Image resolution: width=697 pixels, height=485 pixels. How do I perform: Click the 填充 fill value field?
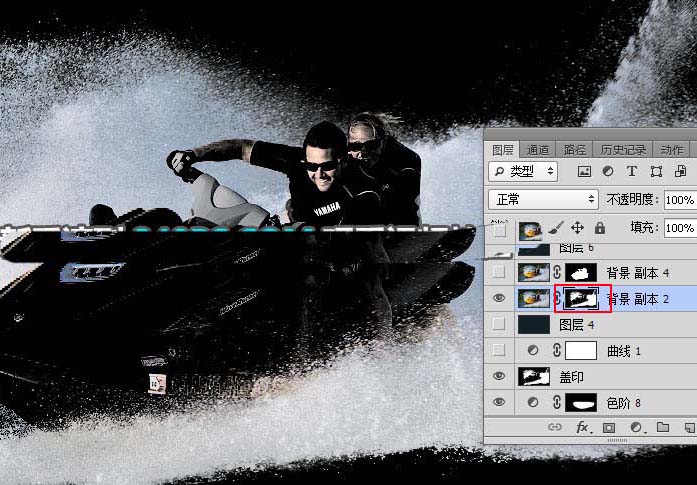(x=680, y=228)
